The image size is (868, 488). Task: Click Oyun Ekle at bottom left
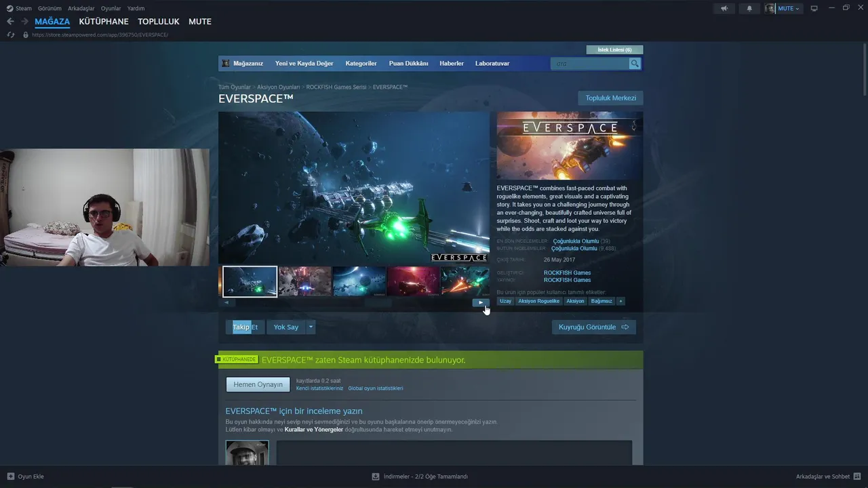tap(25, 476)
